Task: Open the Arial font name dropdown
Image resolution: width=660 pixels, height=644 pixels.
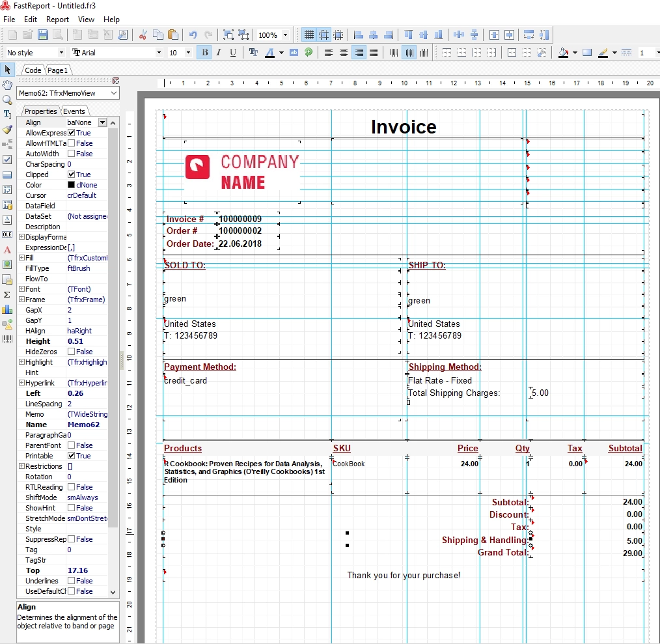Action: [159, 53]
